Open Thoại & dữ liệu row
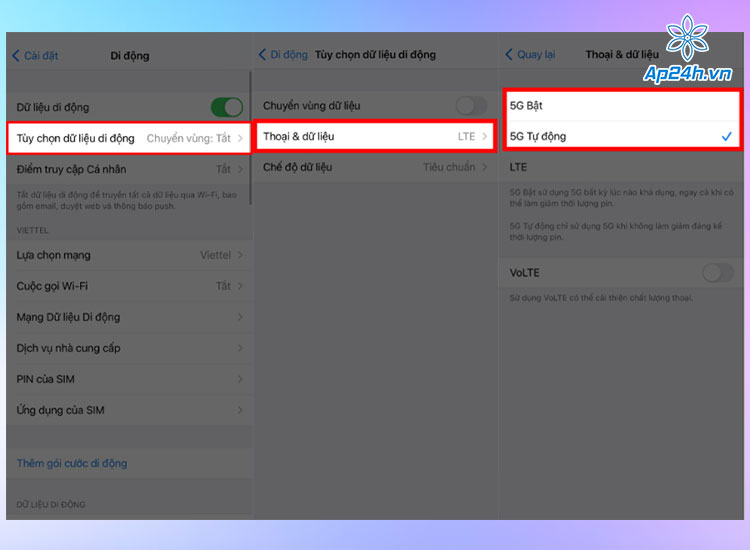Viewport: 750px width, 550px height. pos(375,136)
